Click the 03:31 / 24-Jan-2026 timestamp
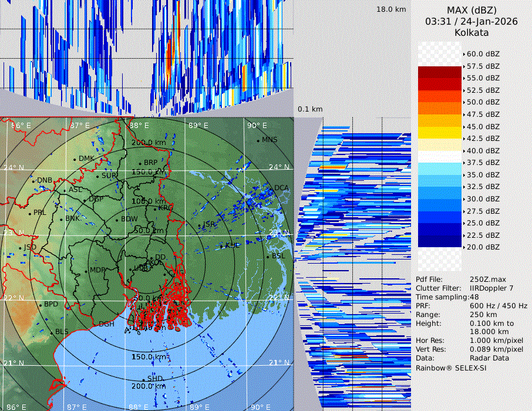 click(x=472, y=21)
